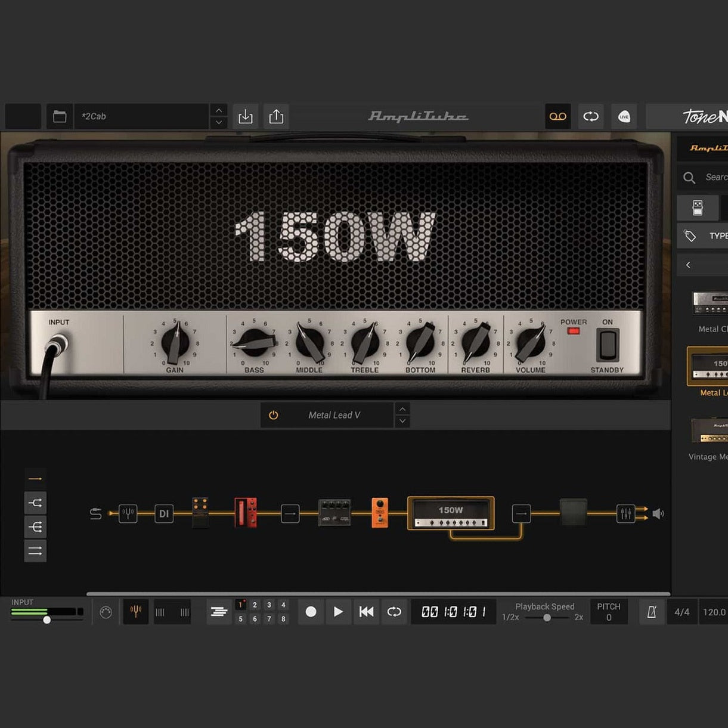Screen dimensions: 728x728
Task: Select track 1 in the recorder grid
Action: pos(241,605)
